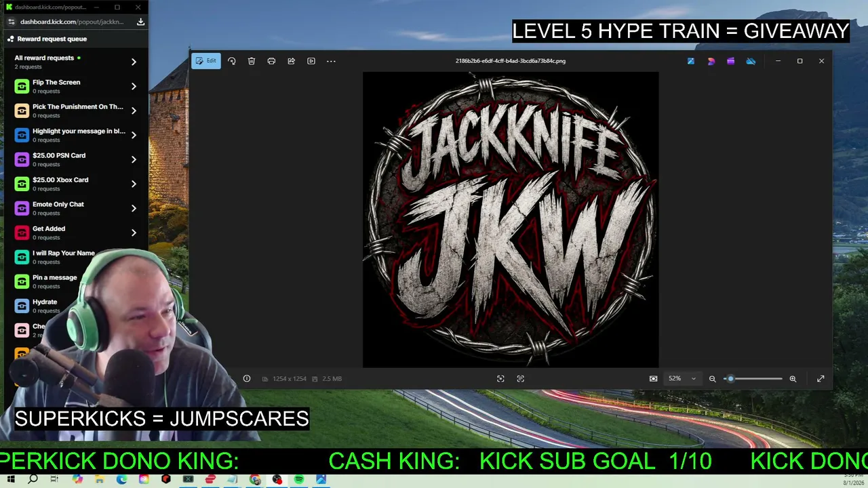Click the Get Added red reward icon

pos(22,232)
